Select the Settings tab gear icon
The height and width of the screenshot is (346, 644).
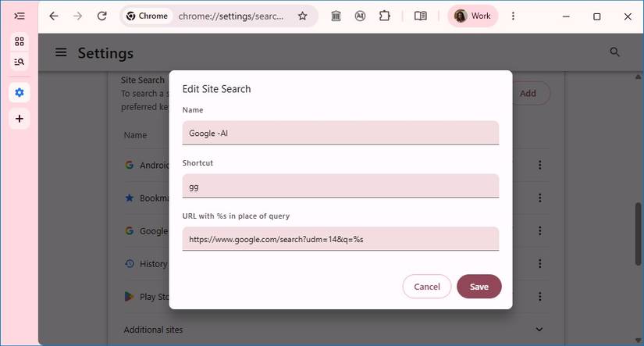click(20, 92)
